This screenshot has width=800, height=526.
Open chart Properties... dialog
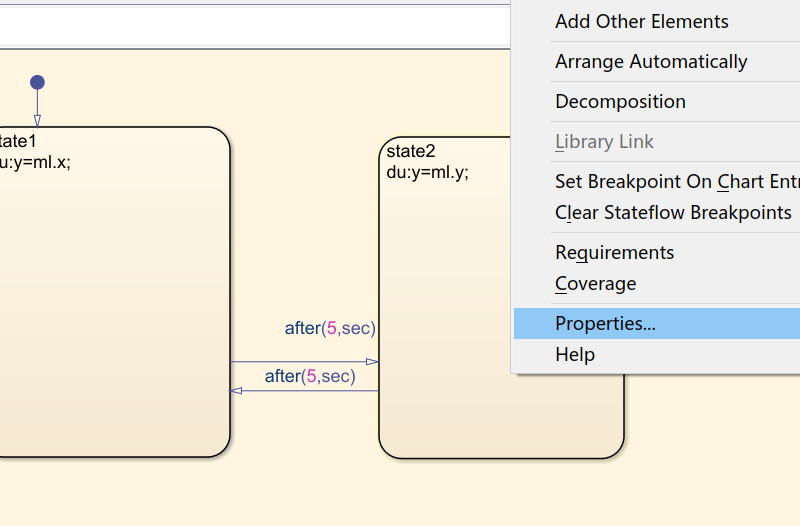(x=605, y=323)
